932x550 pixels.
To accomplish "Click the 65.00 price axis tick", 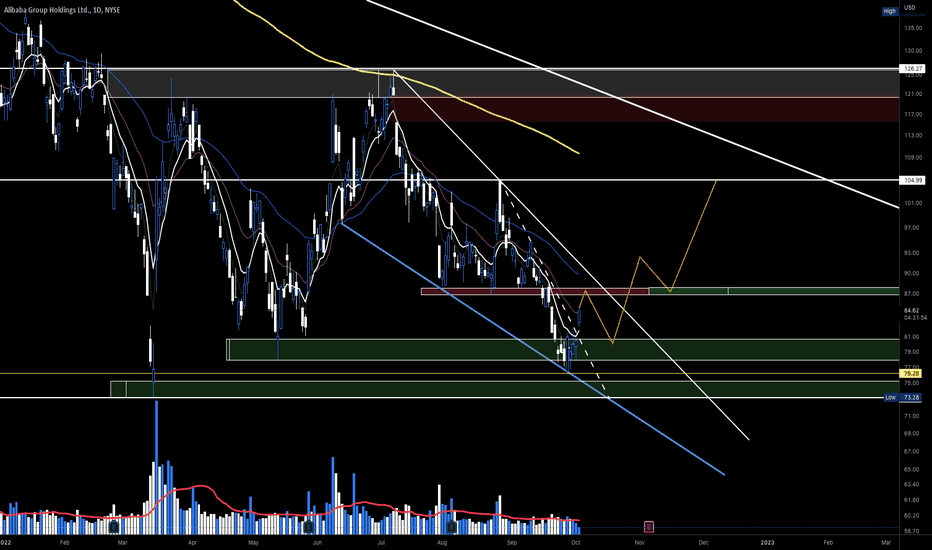I will (x=912, y=470).
